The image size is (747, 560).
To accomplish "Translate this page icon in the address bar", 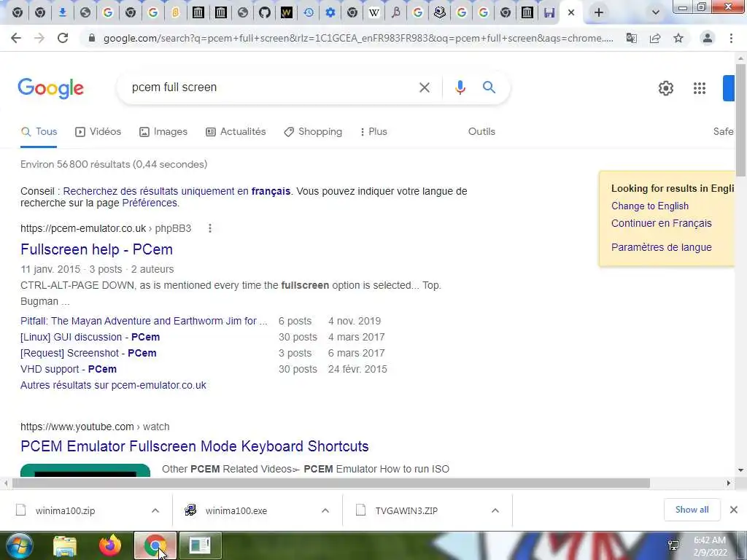I will click(x=632, y=38).
